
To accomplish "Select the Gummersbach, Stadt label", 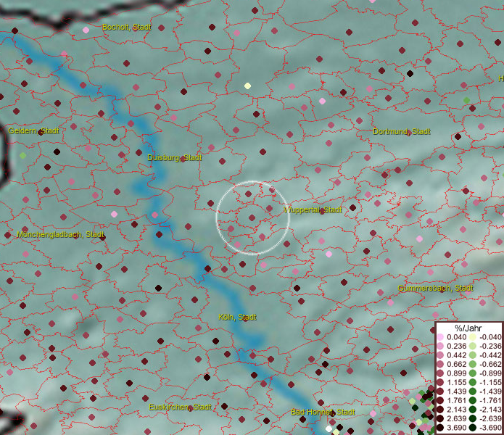I will 435,288.
